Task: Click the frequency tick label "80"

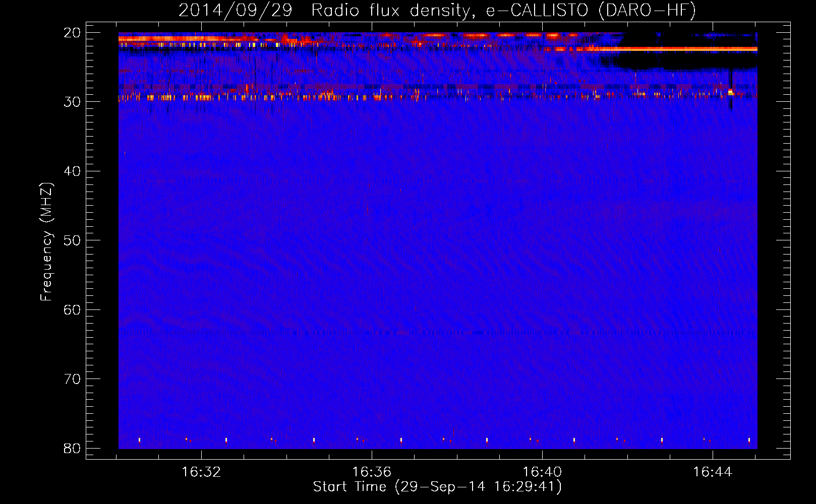Action: [x=72, y=449]
